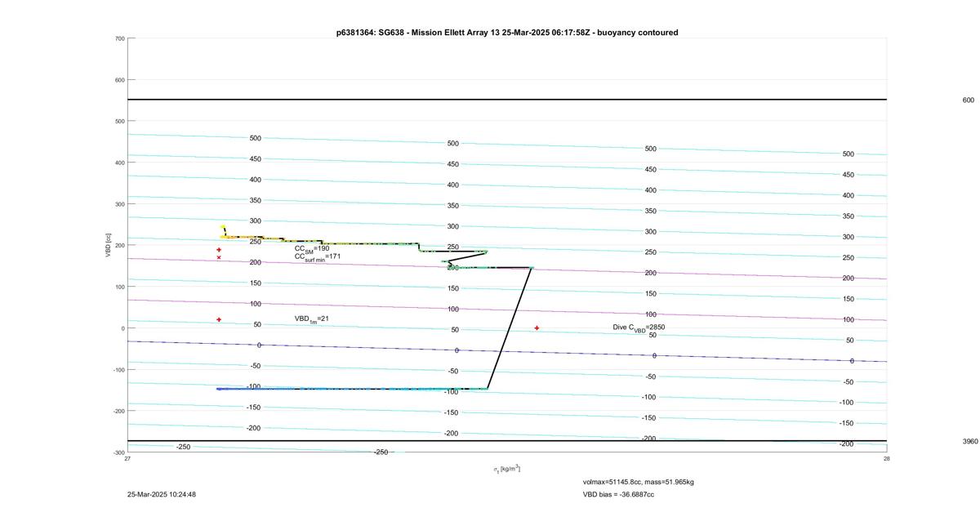Select the CC surf min=171 annotation
The image size is (980, 508).
(318, 257)
